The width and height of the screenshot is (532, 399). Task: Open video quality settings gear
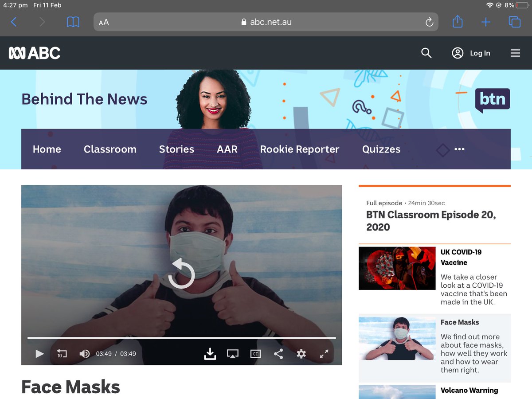[301, 354]
